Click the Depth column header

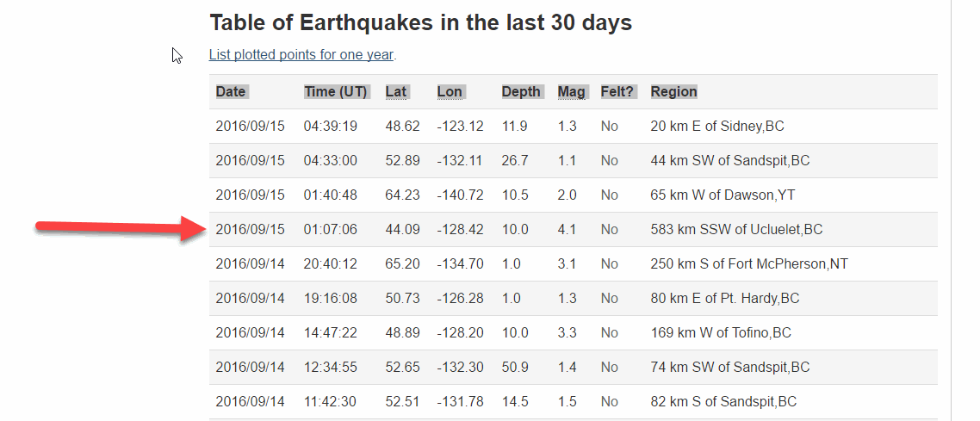pos(521,92)
